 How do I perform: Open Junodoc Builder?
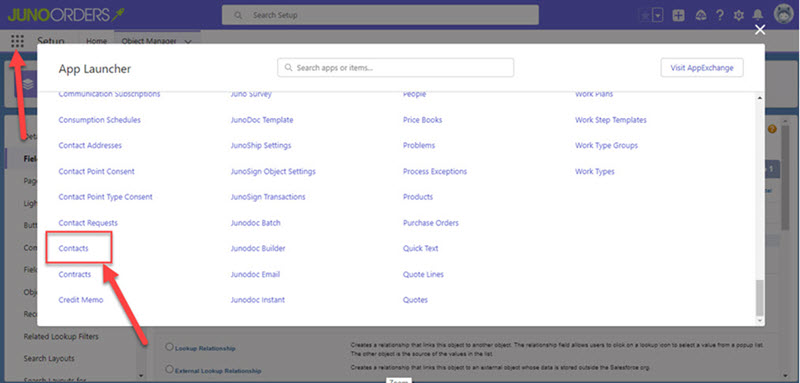[x=258, y=248]
